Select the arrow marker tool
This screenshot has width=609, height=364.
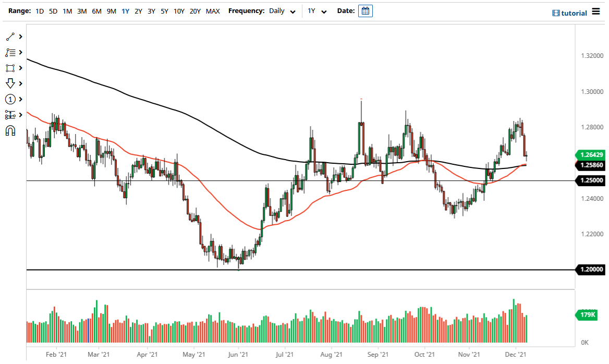pyautogui.click(x=10, y=83)
